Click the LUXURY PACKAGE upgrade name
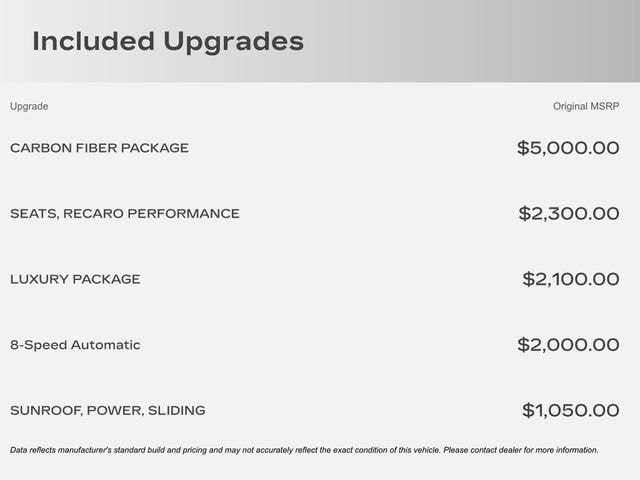 click(x=75, y=279)
